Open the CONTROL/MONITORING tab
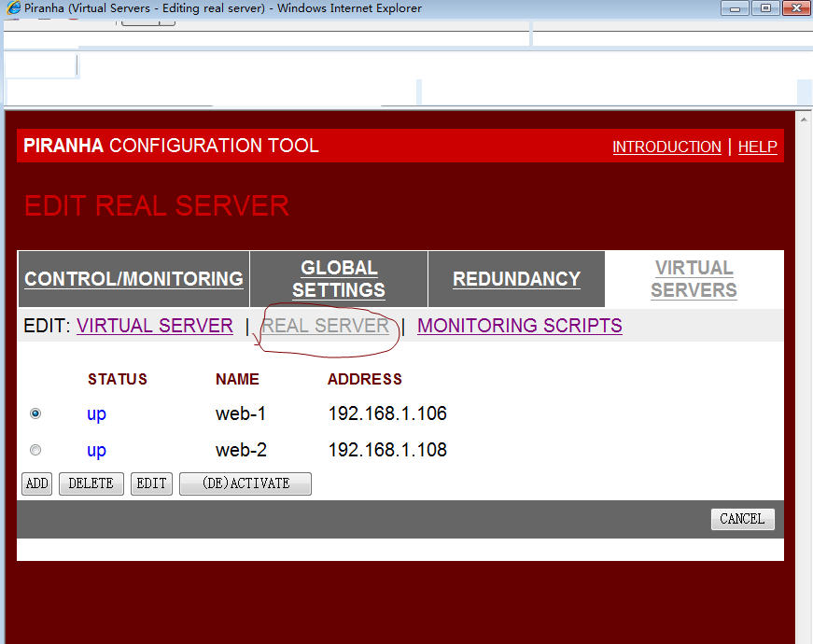The height and width of the screenshot is (644, 813). 133,279
